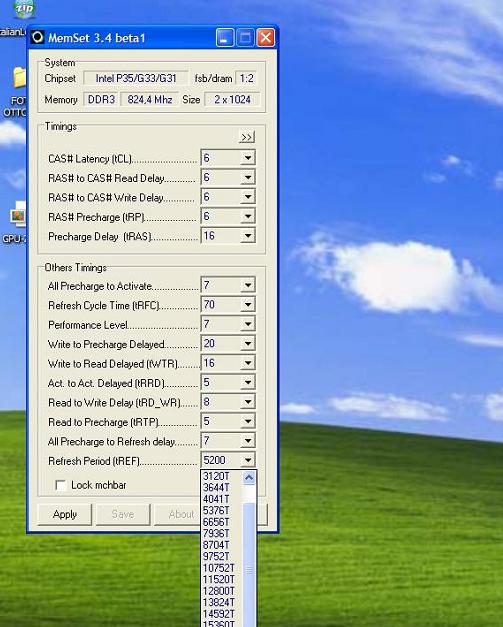Choose 8704T in the tREF list
The height and width of the screenshot is (627, 503).
coord(222,545)
